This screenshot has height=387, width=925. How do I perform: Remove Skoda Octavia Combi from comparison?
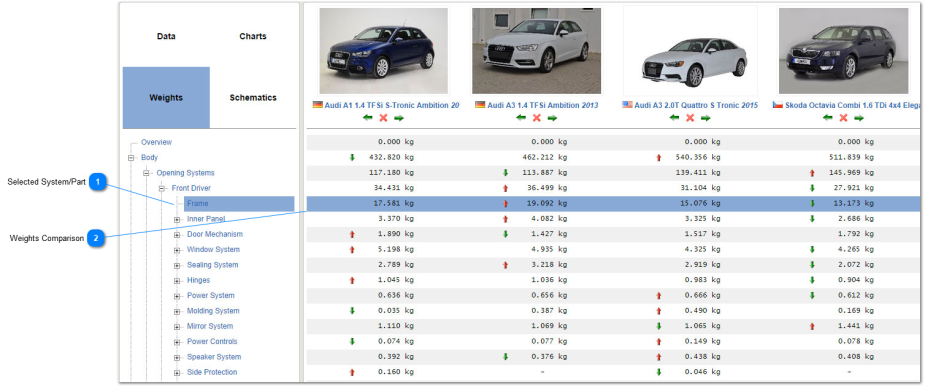(844, 118)
